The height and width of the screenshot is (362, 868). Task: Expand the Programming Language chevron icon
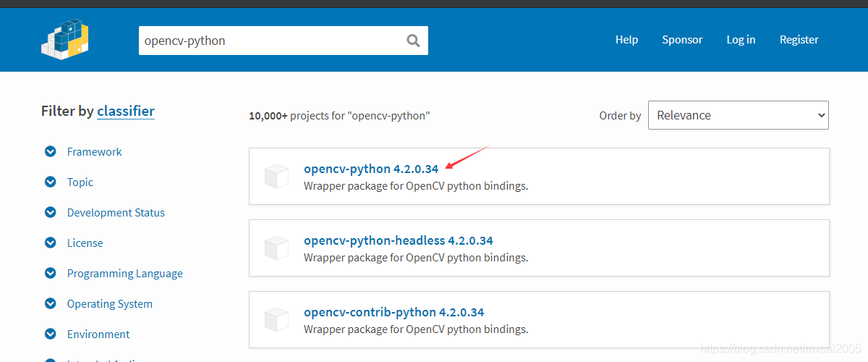point(51,274)
